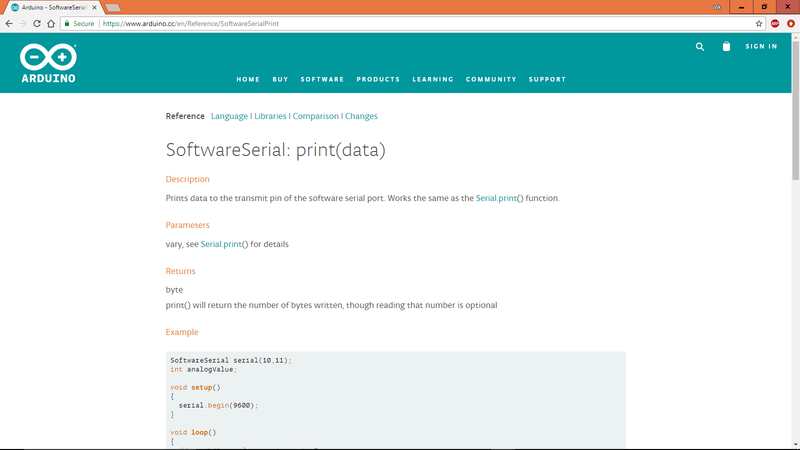The height and width of the screenshot is (450, 800).
Task: Click the Parameters section heading
Action: [187, 225]
